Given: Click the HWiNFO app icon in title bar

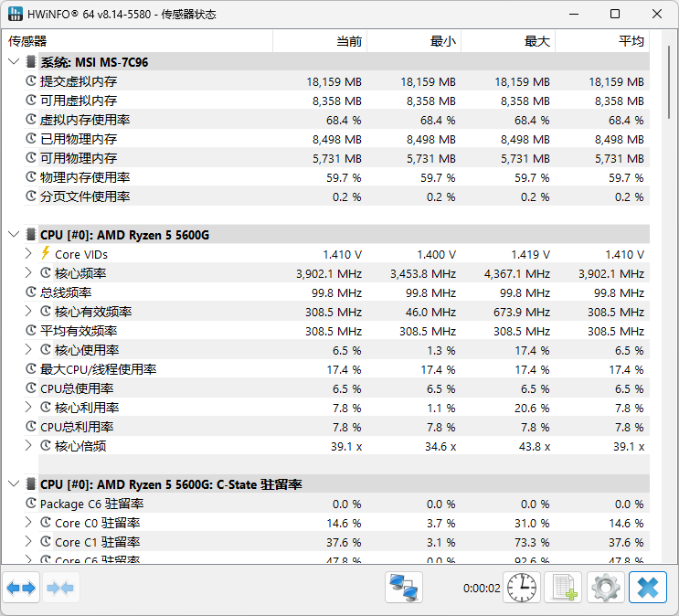Looking at the screenshot, I should (x=15, y=14).
